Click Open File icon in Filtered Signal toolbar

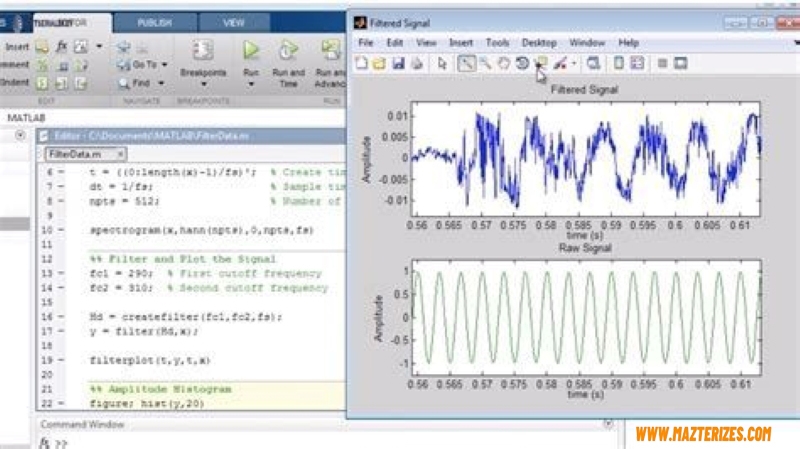tap(379, 64)
